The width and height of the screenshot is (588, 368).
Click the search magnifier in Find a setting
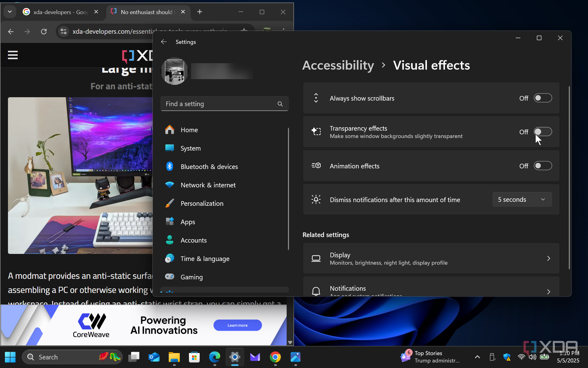click(x=280, y=104)
